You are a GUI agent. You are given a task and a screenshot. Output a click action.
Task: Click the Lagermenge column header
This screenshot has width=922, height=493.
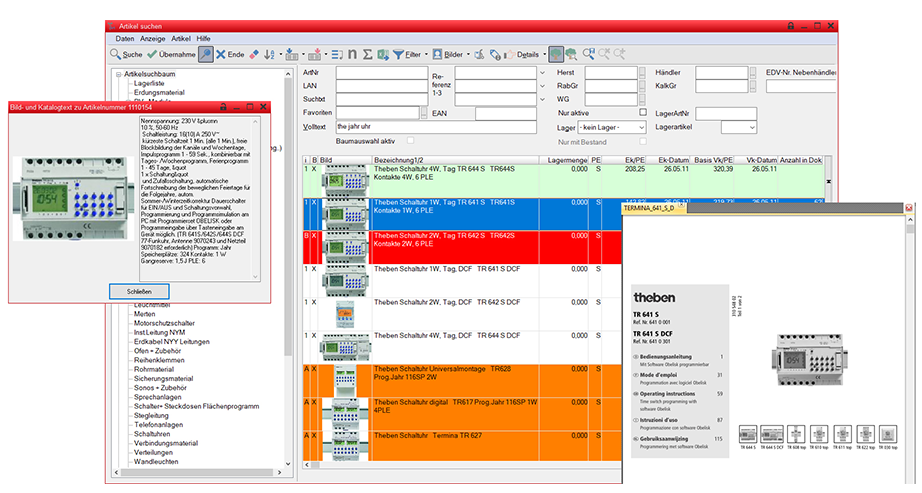click(564, 160)
